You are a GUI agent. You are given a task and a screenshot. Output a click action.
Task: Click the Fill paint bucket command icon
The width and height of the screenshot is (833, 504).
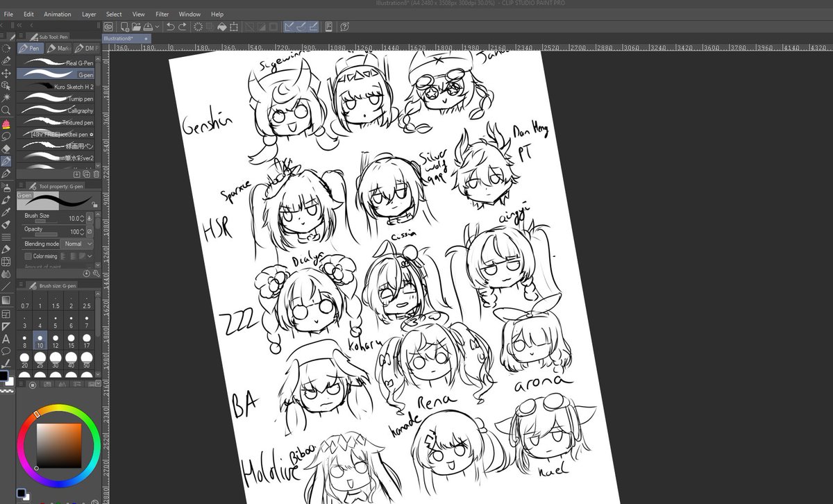[x=222, y=26]
